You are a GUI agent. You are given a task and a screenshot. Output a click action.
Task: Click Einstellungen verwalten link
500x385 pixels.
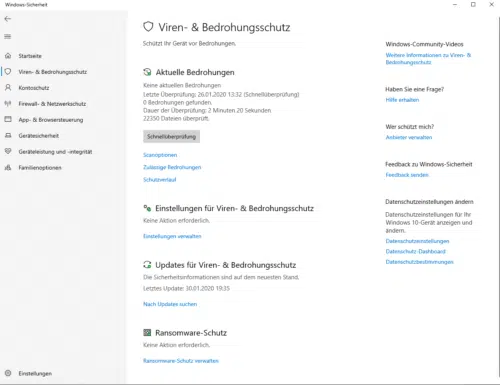point(172,236)
